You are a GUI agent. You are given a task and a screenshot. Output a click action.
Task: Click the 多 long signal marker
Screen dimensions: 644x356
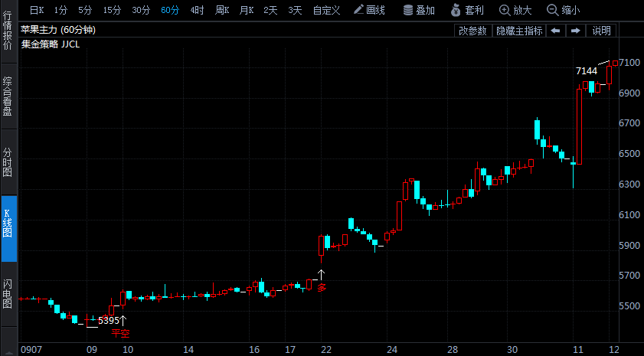pyautogui.click(x=322, y=287)
